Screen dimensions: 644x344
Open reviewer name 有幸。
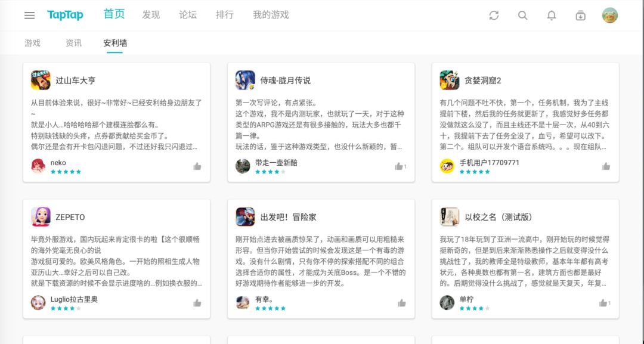pos(264,299)
